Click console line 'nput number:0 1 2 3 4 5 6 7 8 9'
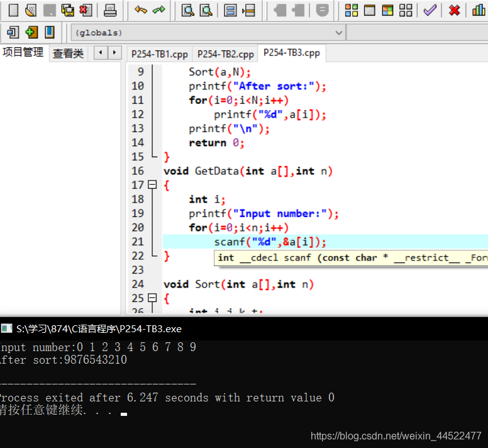 click(98, 347)
